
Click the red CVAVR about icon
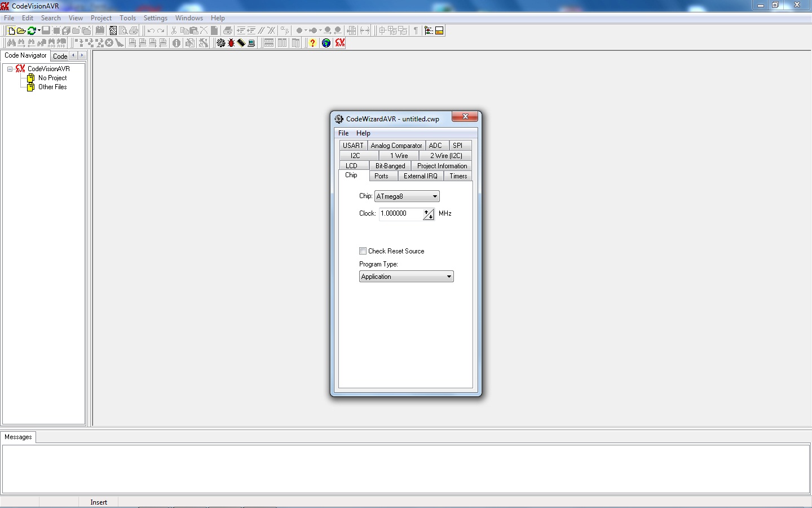point(339,43)
